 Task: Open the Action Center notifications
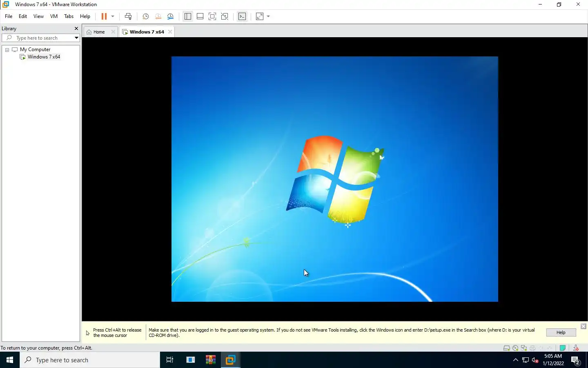pyautogui.click(x=575, y=360)
